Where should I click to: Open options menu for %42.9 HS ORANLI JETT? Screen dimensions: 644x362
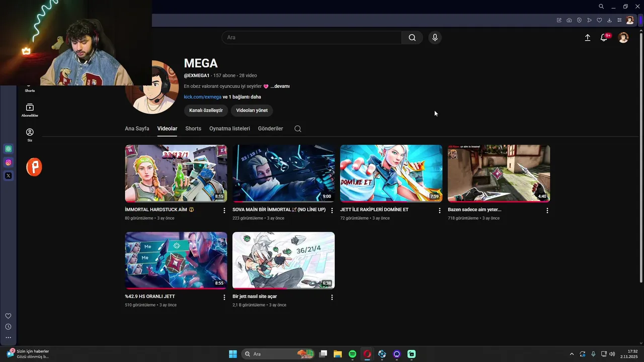[x=224, y=298]
